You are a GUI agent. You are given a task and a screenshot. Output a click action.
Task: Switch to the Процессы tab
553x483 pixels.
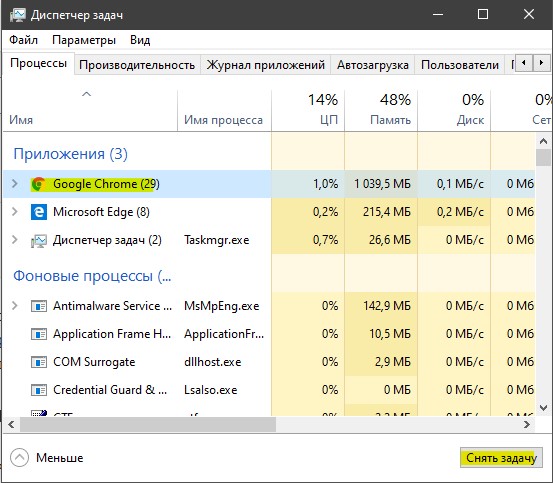click(x=38, y=63)
